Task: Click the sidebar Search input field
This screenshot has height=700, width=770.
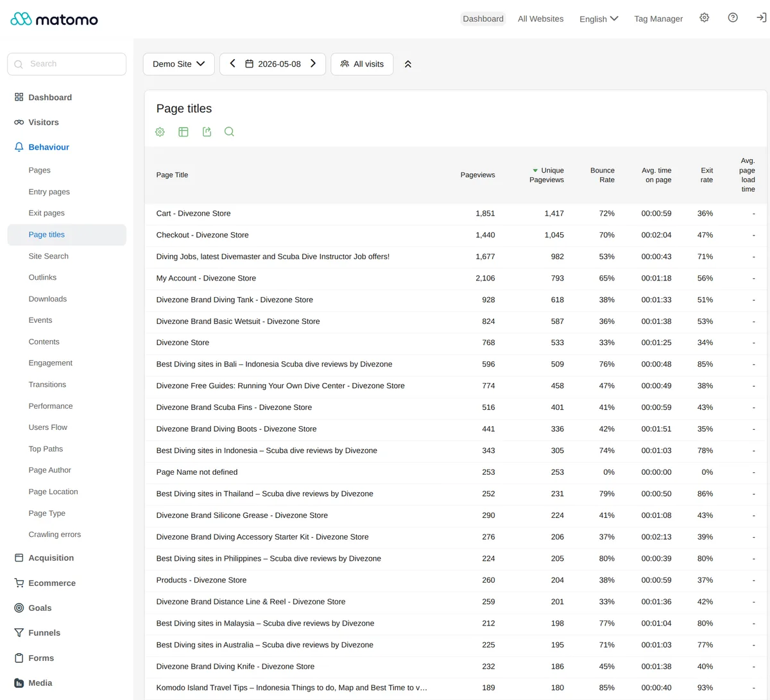Action: click(x=67, y=64)
